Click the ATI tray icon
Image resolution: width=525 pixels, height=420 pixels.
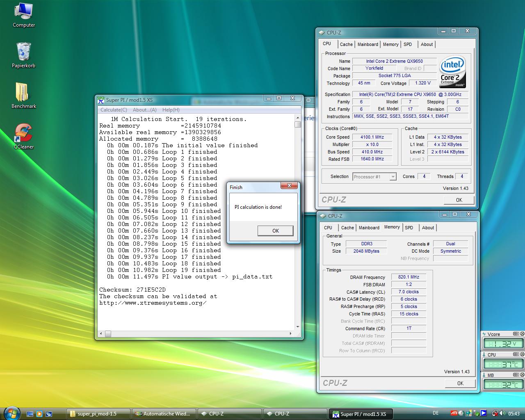click(454, 413)
